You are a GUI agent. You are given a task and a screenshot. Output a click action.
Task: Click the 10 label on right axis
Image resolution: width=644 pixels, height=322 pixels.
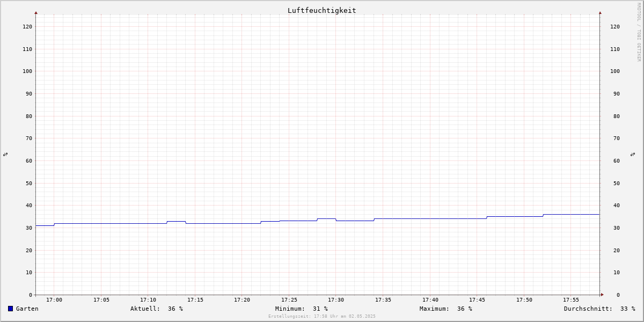pos(617,272)
